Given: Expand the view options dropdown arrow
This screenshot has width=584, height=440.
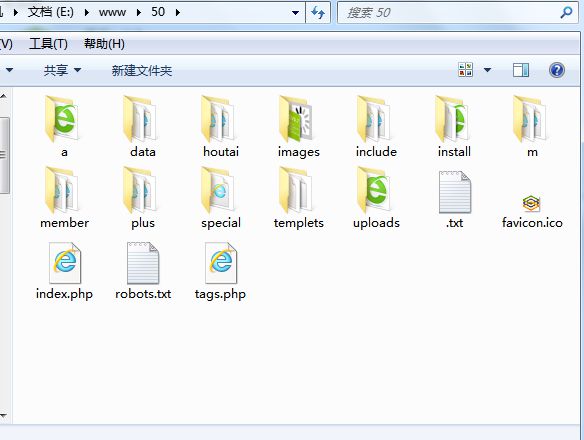Looking at the screenshot, I should click(x=487, y=70).
